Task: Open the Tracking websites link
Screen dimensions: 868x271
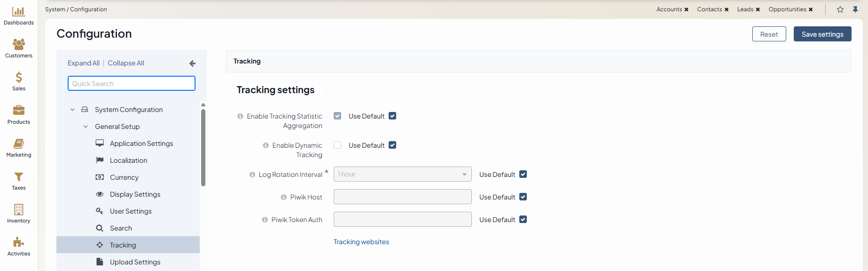Action: tap(361, 242)
